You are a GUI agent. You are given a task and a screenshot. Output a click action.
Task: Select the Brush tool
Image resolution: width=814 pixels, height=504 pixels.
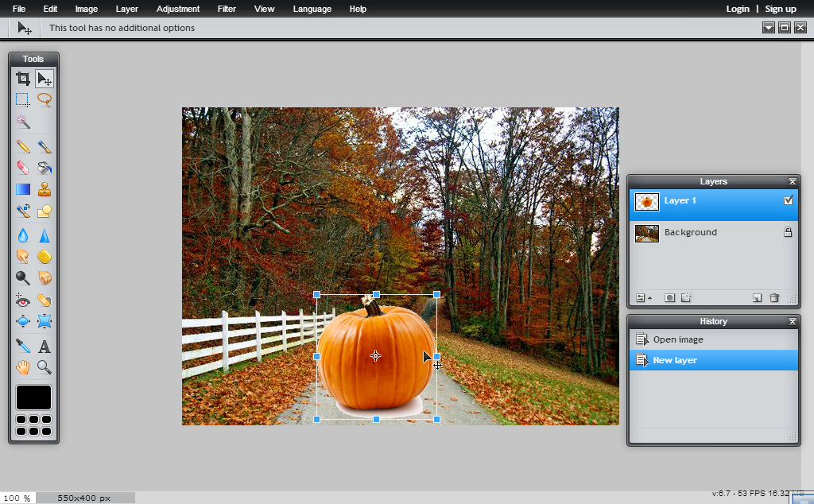pos(45,146)
